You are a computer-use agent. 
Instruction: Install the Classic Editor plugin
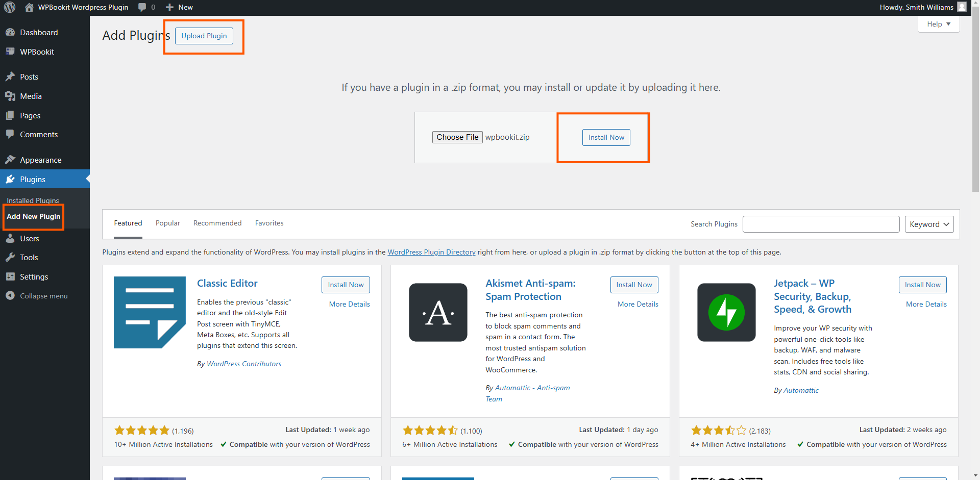coord(346,285)
